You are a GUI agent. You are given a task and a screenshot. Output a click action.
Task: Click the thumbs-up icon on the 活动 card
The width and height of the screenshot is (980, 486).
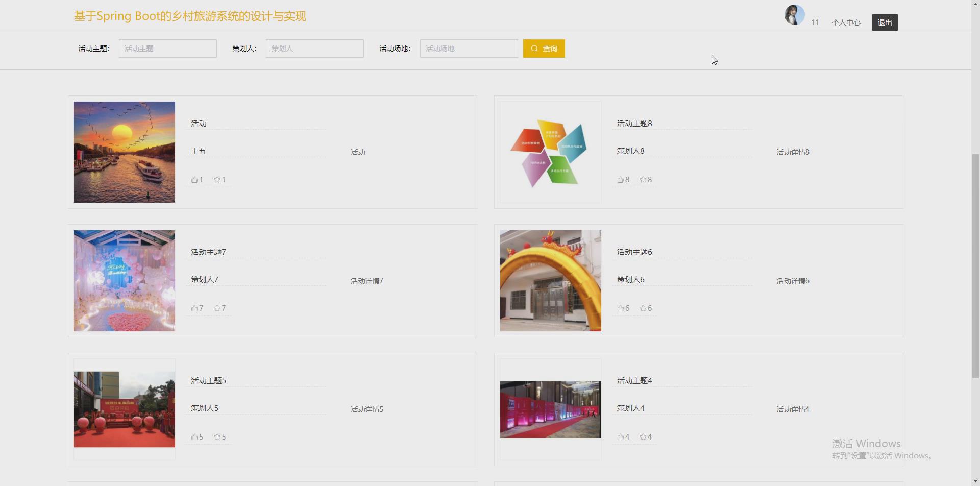[194, 179]
